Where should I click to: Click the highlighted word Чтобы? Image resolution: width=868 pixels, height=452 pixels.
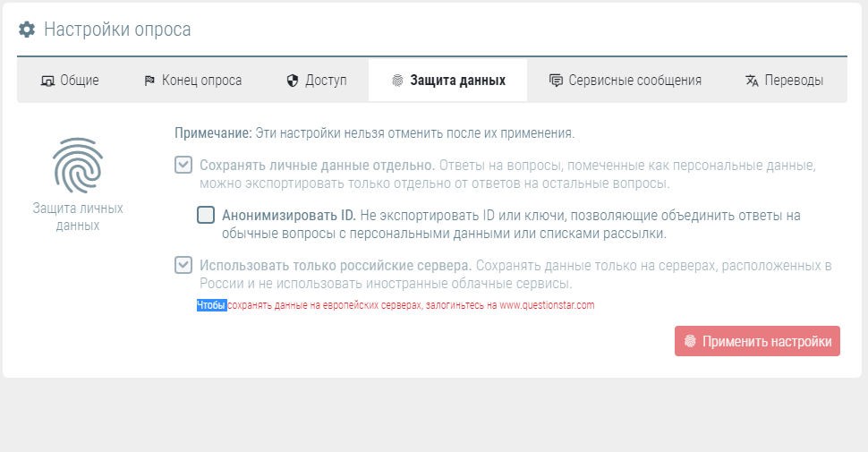point(212,305)
